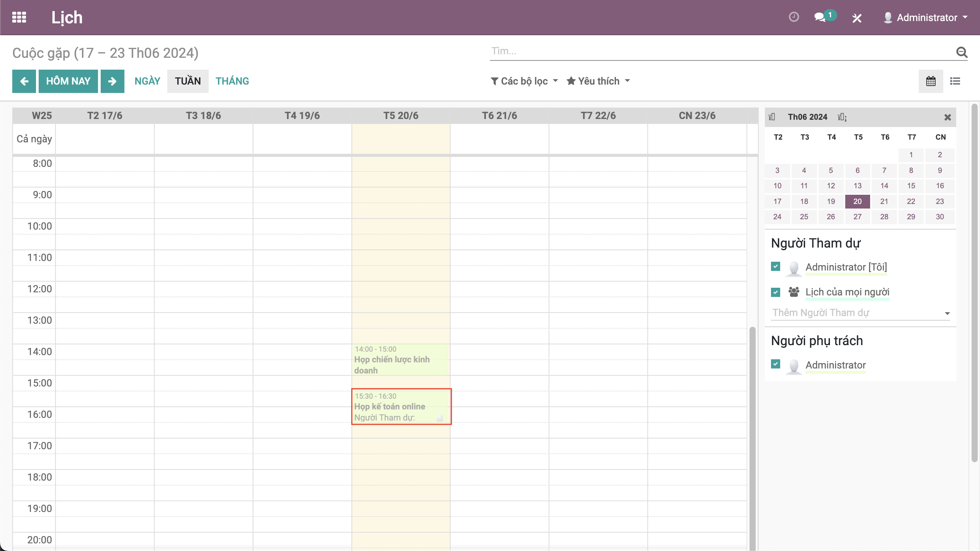The image size is (980, 551).
Task: Select day 27 in mini calendar
Action: coord(857,217)
